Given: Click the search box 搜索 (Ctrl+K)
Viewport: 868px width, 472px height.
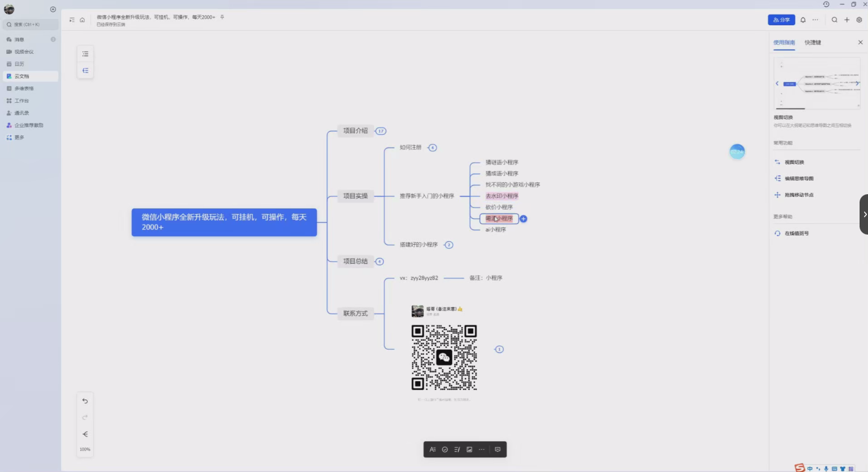Looking at the screenshot, I should [30, 25].
